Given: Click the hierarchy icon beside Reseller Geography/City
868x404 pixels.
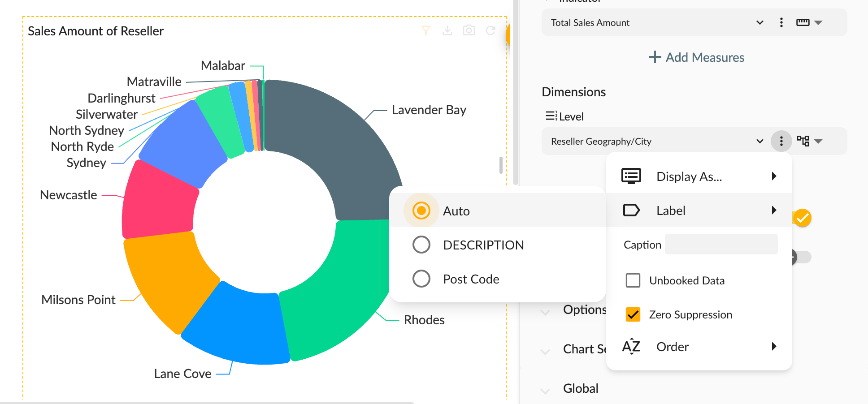Looking at the screenshot, I should (x=803, y=142).
